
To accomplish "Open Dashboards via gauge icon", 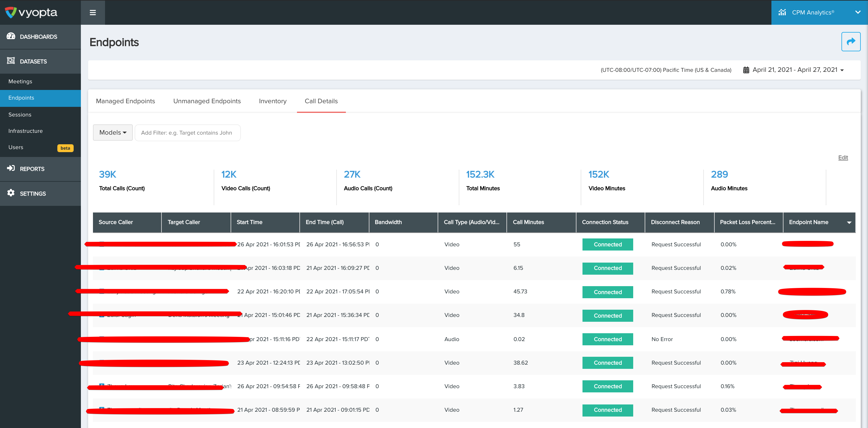I will tap(11, 36).
